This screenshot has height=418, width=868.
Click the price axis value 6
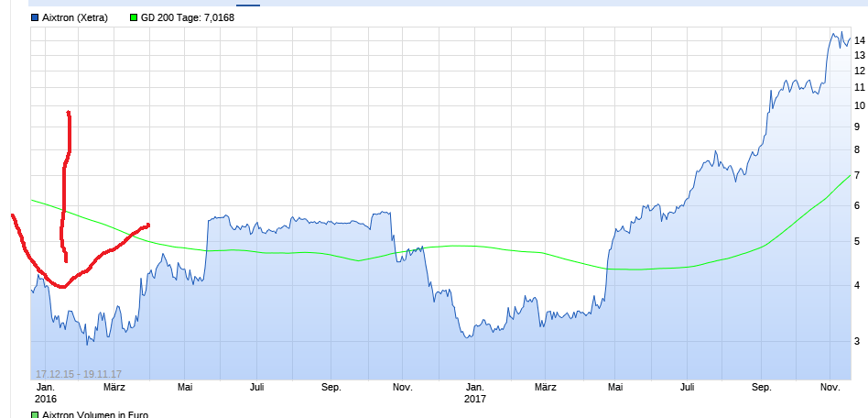(x=858, y=205)
